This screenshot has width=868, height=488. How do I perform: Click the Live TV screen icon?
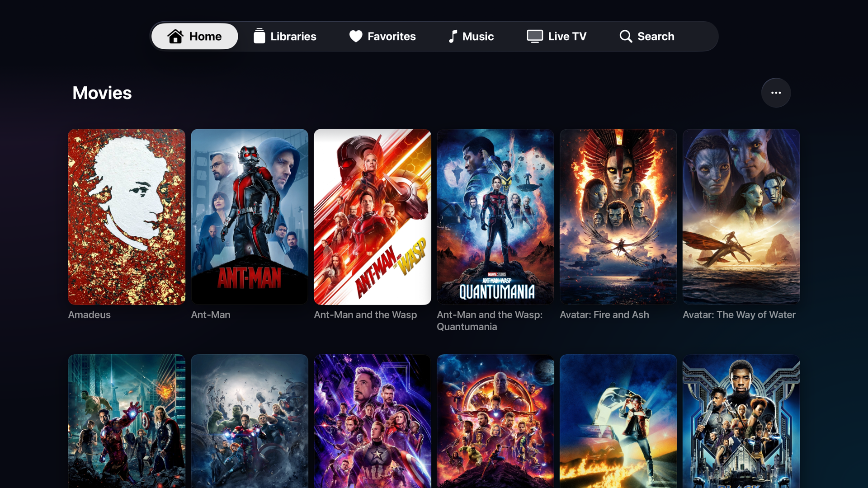[535, 36]
